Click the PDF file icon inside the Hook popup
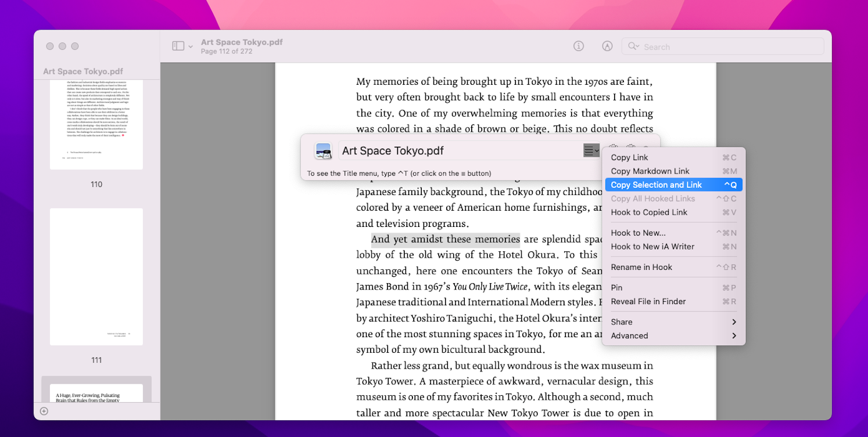 tap(324, 151)
